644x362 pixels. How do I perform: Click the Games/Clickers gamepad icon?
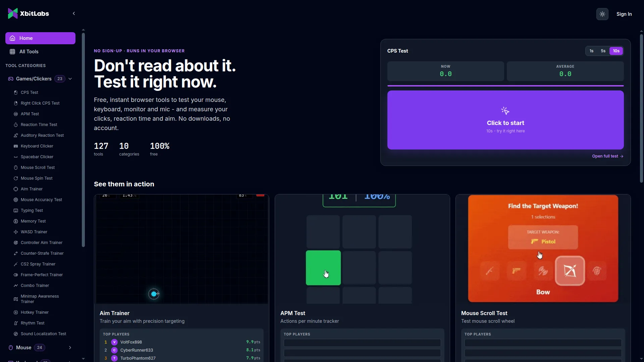click(10, 79)
